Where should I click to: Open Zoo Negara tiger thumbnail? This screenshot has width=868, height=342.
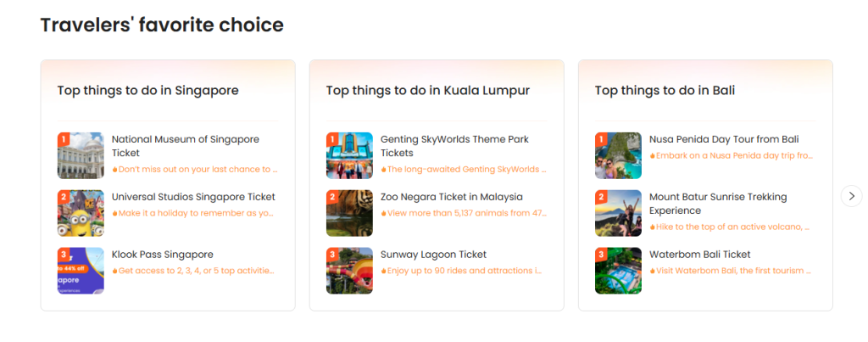tap(349, 213)
